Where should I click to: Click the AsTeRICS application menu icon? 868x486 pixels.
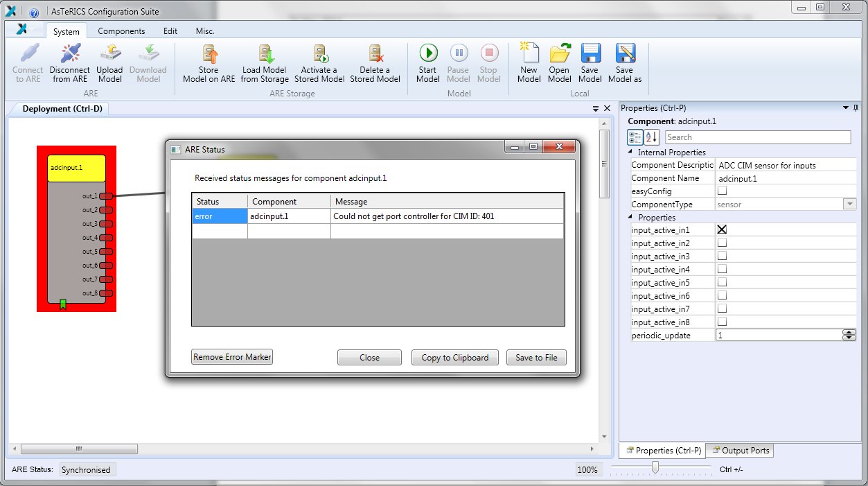click(x=22, y=29)
